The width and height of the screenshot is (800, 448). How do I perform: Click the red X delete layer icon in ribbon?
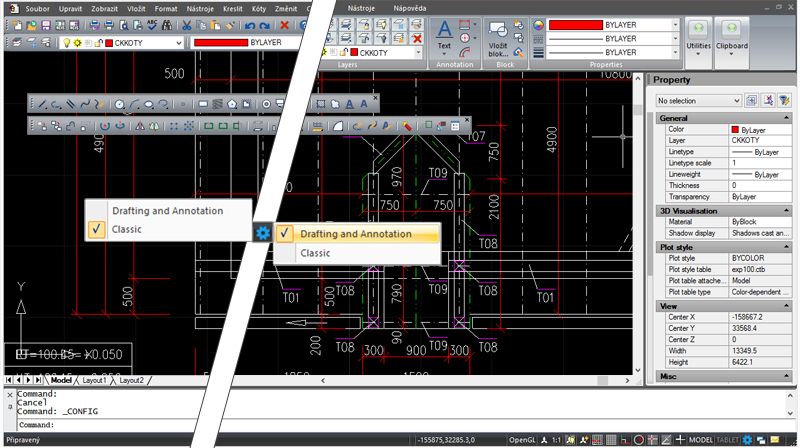tap(417, 38)
